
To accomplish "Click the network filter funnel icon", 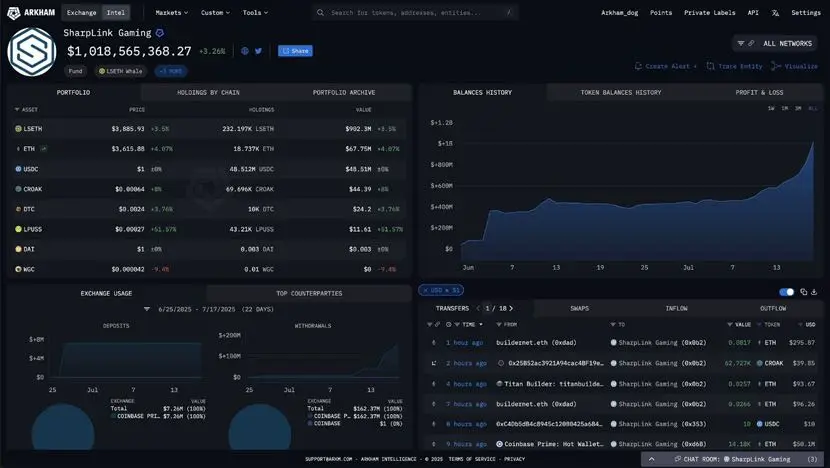I will click(741, 43).
